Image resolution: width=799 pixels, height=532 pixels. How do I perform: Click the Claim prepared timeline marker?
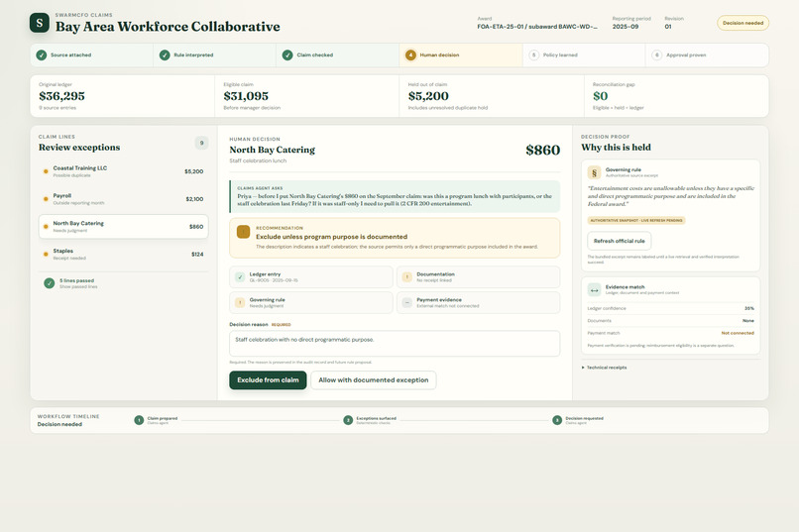(x=139, y=420)
